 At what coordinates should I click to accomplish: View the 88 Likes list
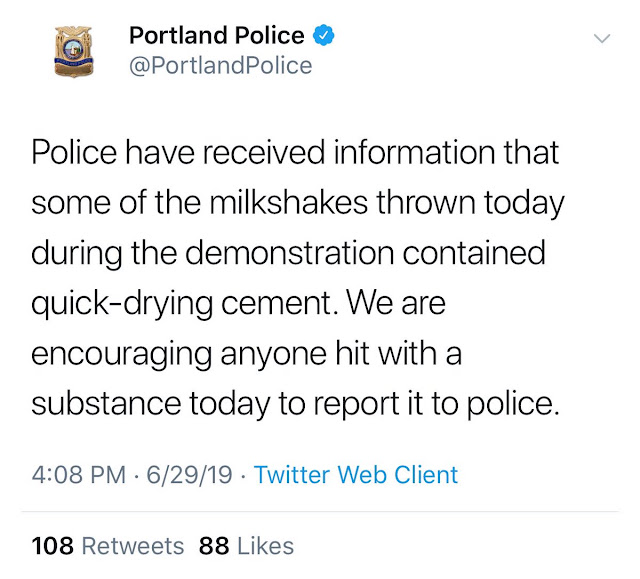click(x=246, y=546)
